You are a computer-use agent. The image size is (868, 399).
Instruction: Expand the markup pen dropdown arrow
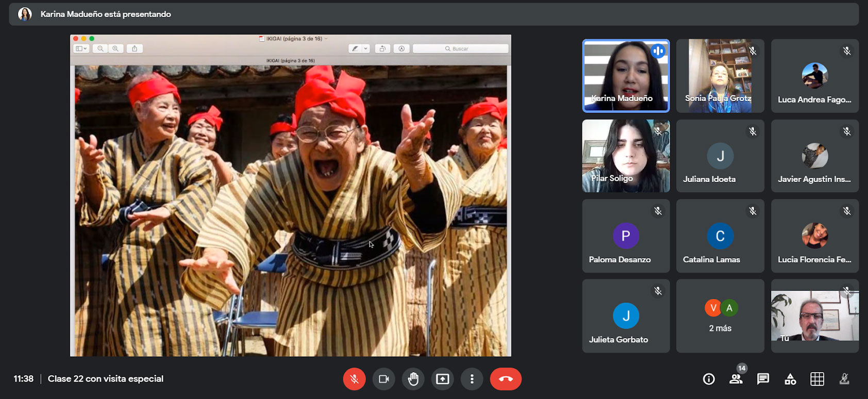click(x=366, y=48)
